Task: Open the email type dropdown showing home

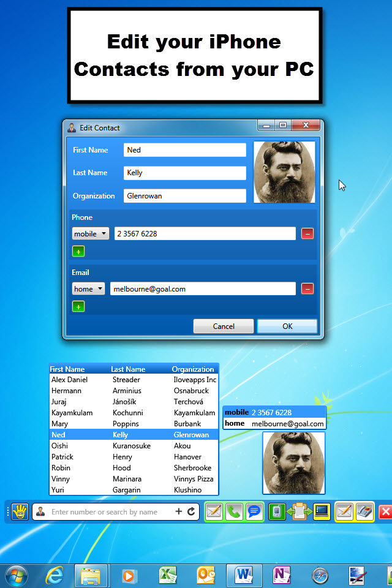Action: click(89, 288)
